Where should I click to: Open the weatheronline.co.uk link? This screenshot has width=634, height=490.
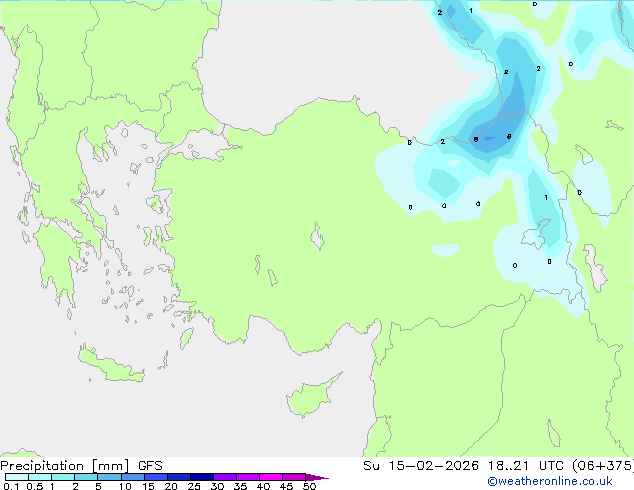coord(549,481)
